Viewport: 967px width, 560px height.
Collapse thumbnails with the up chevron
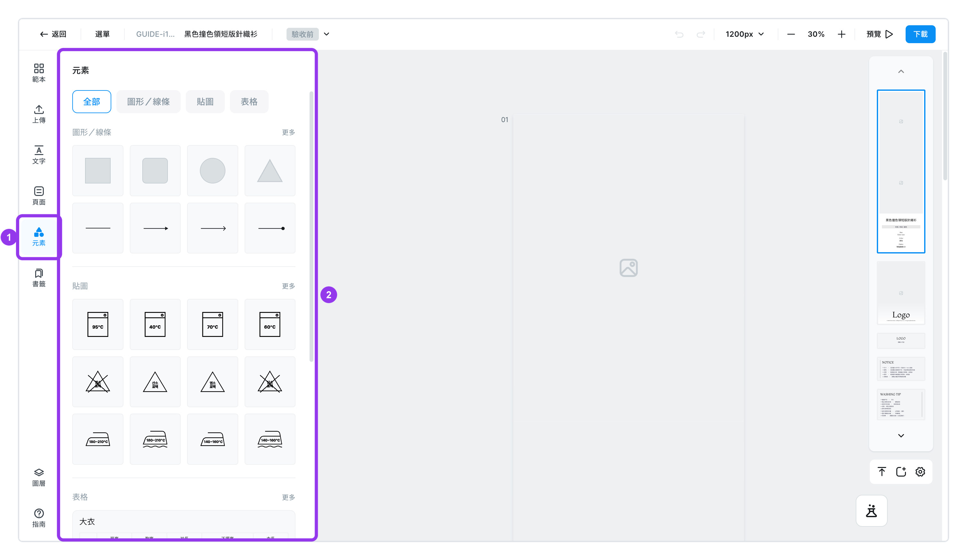901,72
